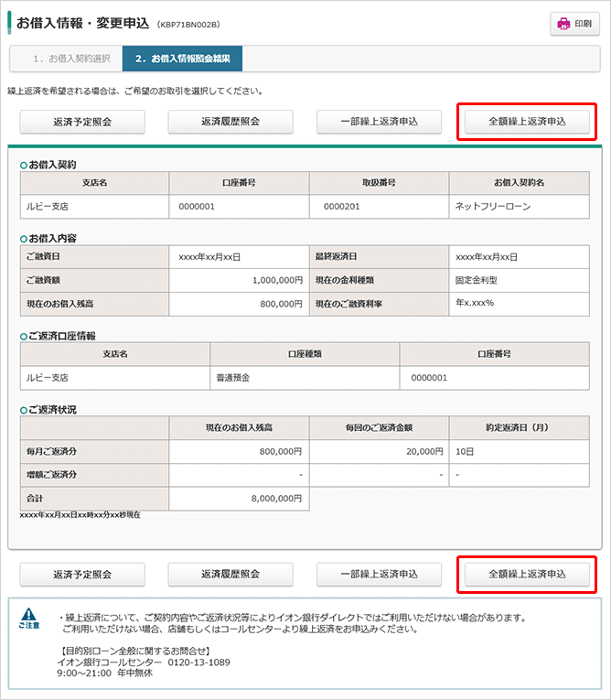Choose 全額繰上返済申込 just above the caution notice

pos(527,574)
